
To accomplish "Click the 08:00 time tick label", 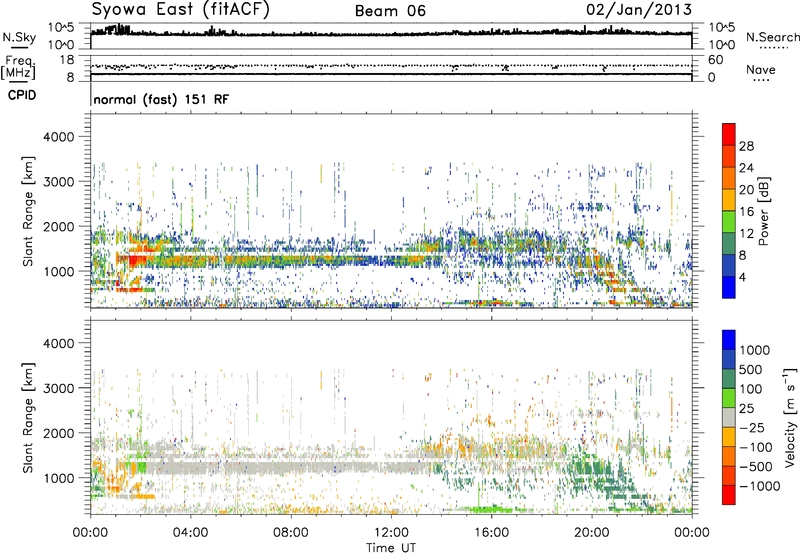I will (290, 533).
